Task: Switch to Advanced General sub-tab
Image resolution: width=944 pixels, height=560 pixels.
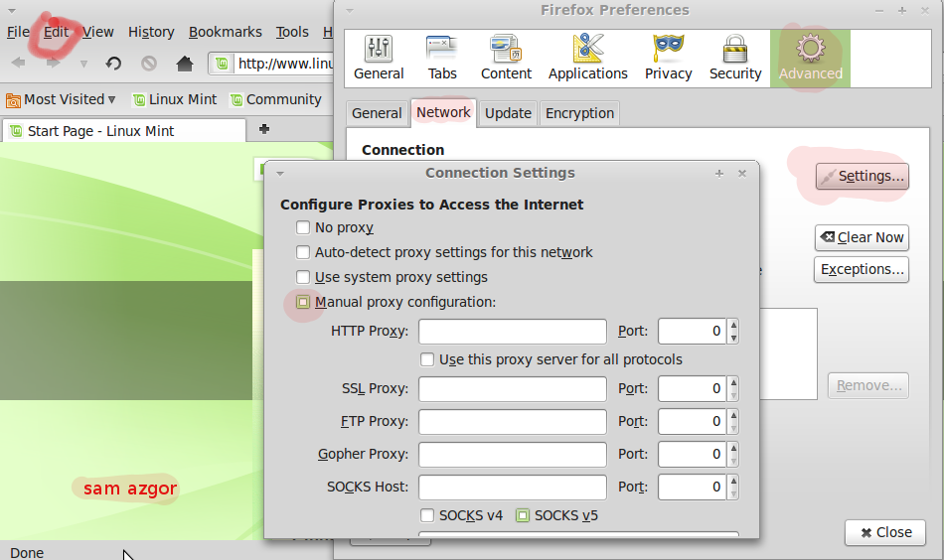Action: [x=377, y=113]
